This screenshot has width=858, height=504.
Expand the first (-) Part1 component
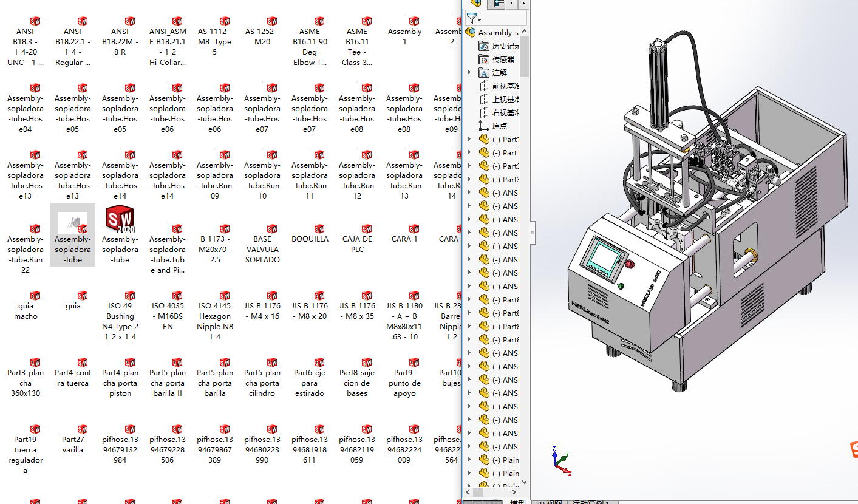click(x=469, y=140)
